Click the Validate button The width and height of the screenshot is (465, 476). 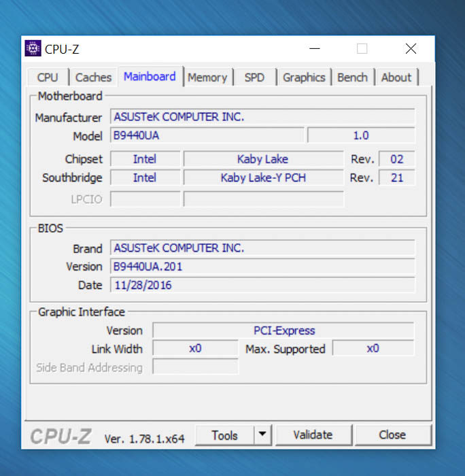(313, 435)
